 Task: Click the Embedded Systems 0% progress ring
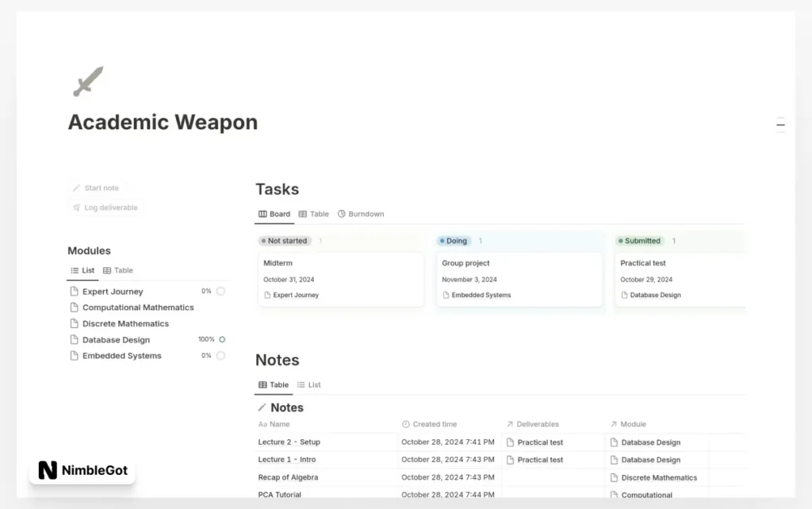pos(221,356)
